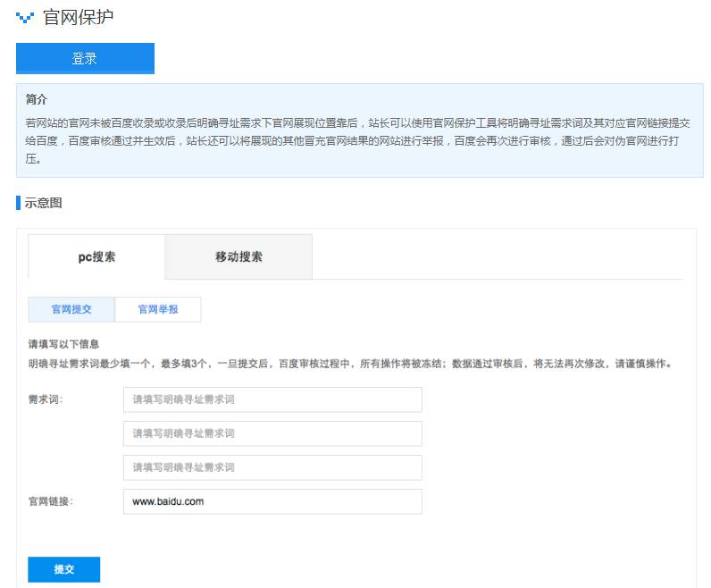Click the blue bar marker beside 示意图

pos(18,203)
